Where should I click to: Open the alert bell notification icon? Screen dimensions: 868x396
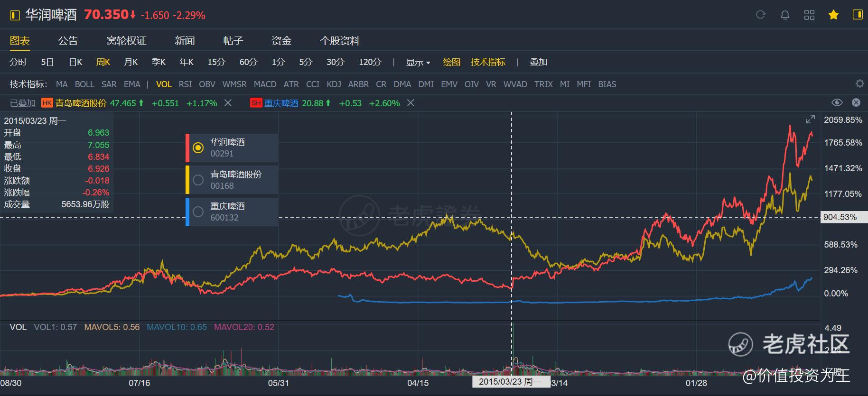point(785,15)
